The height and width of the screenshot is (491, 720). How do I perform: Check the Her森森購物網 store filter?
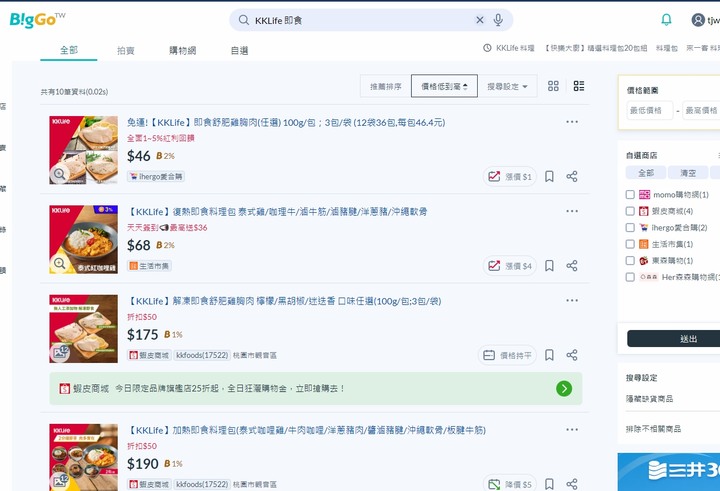[x=630, y=277]
